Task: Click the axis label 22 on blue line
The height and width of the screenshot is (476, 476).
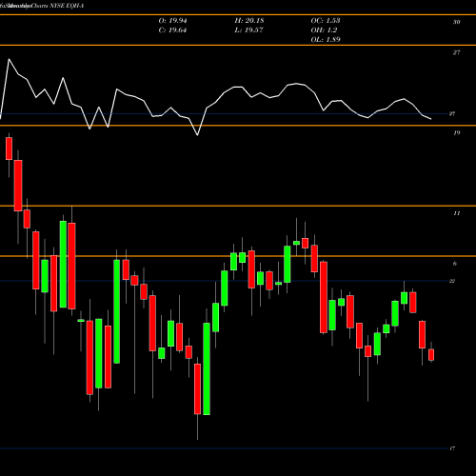Action: pyautogui.click(x=452, y=281)
